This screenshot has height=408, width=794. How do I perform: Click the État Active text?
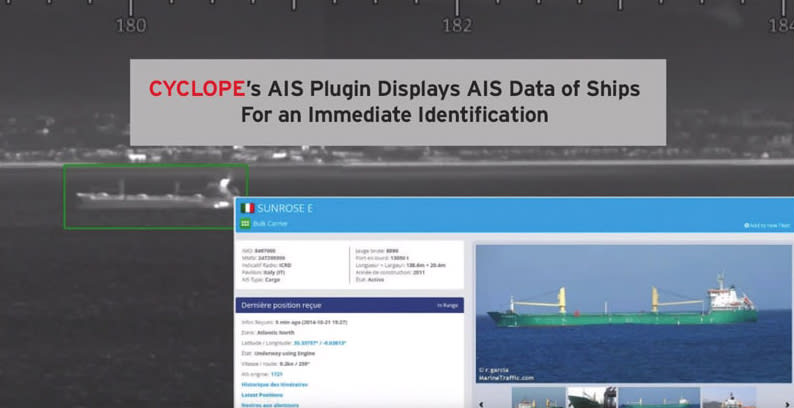pyautogui.click(x=370, y=279)
